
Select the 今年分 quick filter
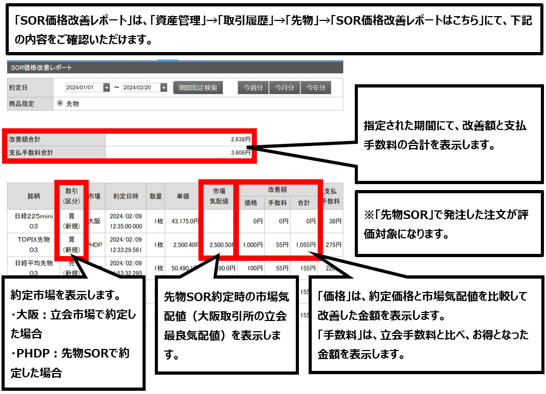click(316, 88)
